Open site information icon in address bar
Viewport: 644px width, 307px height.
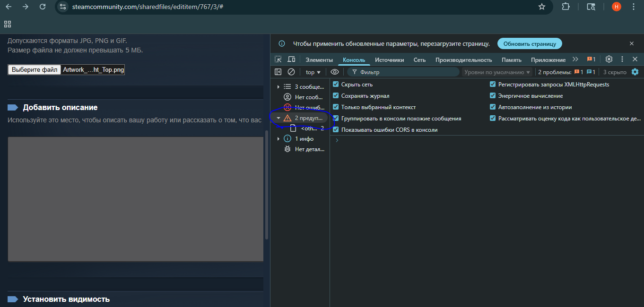pyautogui.click(x=63, y=7)
